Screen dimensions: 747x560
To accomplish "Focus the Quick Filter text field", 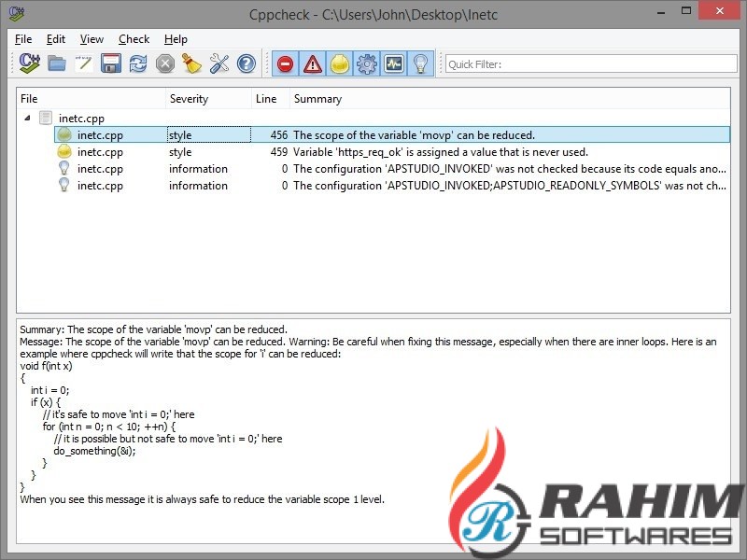I will [591, 63].
